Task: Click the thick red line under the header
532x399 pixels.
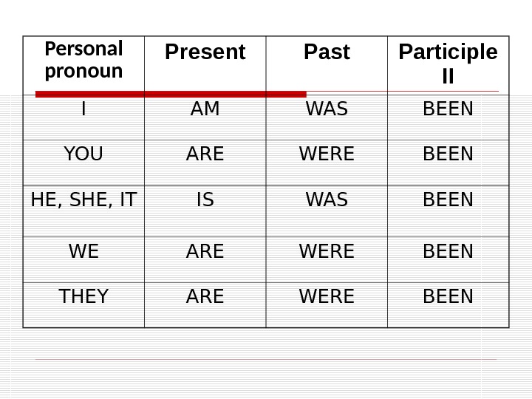Action: [x=170, y=94]
